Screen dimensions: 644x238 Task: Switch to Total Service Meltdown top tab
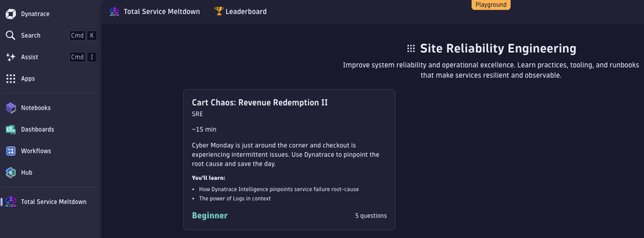click(x=162, y=12)
